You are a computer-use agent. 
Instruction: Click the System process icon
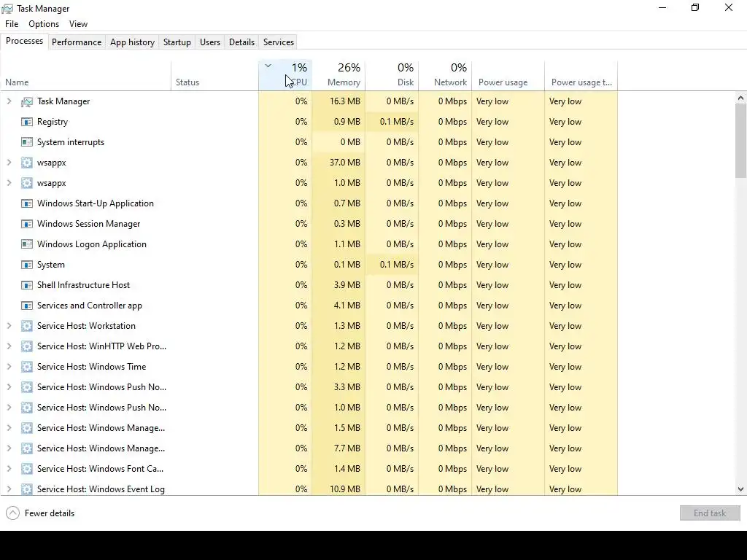point(27,265)
